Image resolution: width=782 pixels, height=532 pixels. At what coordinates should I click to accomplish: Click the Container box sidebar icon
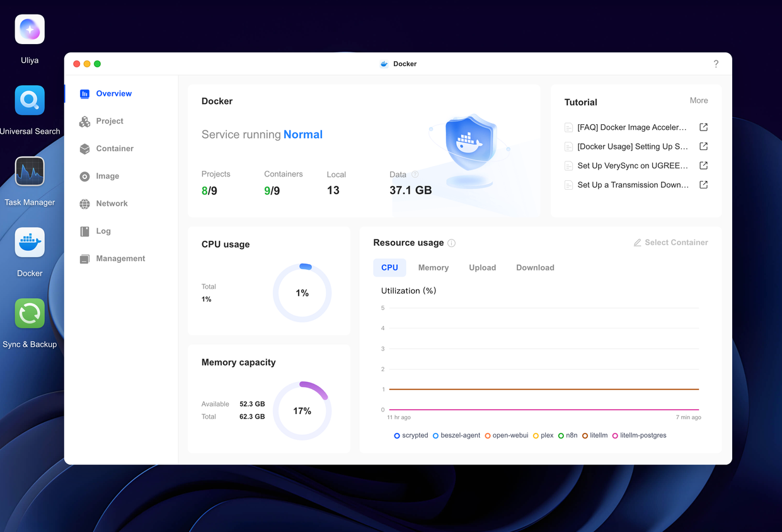[84, 149]
